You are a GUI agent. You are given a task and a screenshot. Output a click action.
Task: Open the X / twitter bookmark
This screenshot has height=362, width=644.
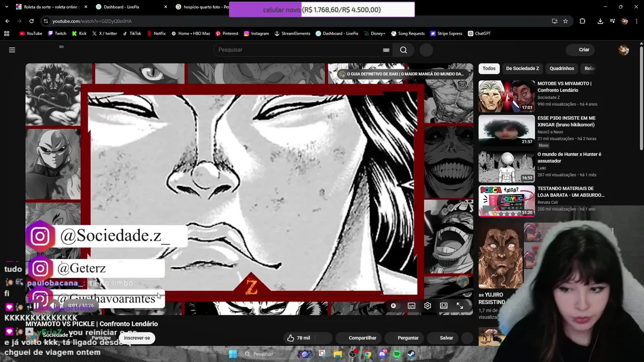pyautogui.click(x=104, y=34)
